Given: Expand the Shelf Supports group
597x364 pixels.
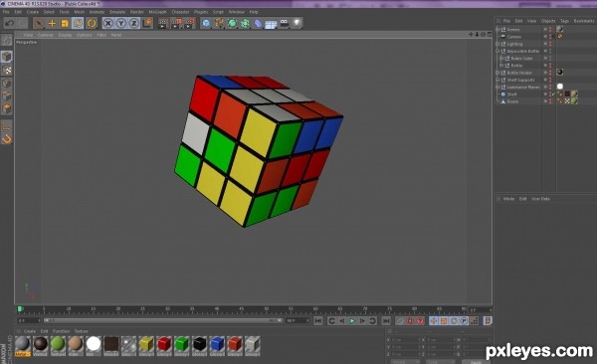Looking at the screenshot, I should (497, 80).
